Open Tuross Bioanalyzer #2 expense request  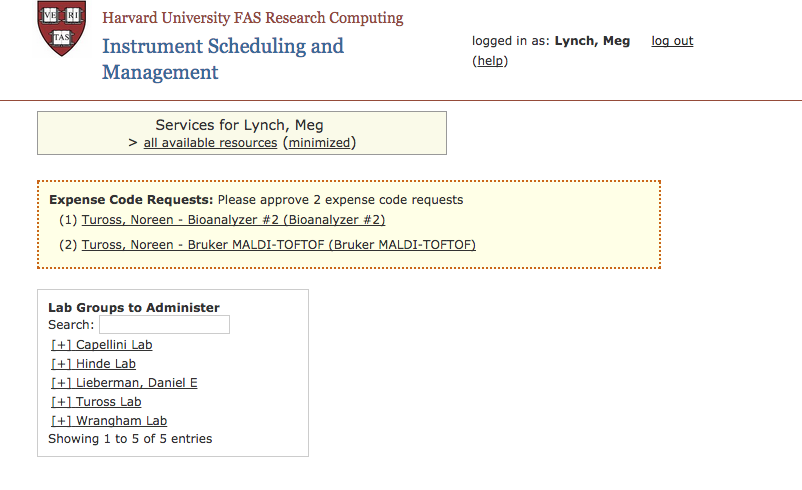pos(233,220)
